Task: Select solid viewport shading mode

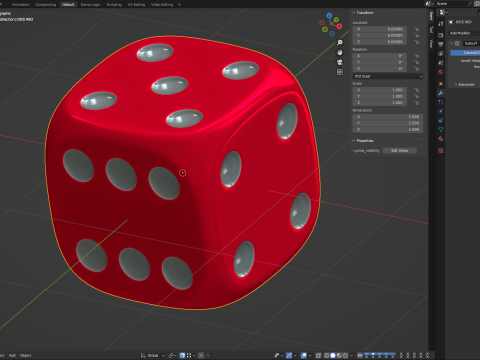Action: (333, 355)
